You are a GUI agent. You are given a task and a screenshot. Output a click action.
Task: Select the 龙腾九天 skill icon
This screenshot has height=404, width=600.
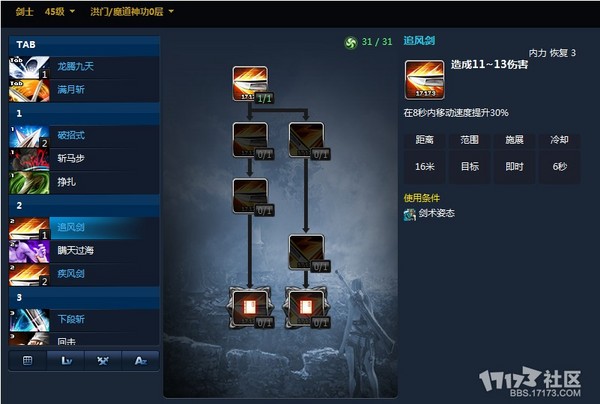[29, 67]
